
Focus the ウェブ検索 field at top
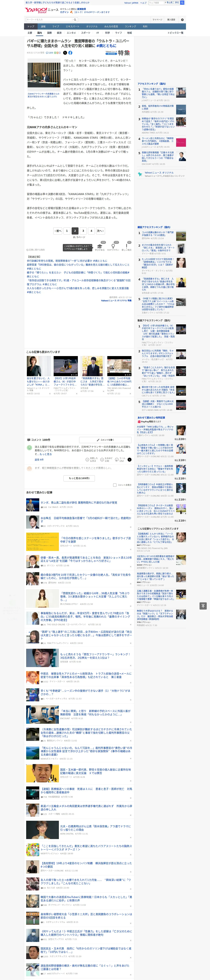pos(156,3)
